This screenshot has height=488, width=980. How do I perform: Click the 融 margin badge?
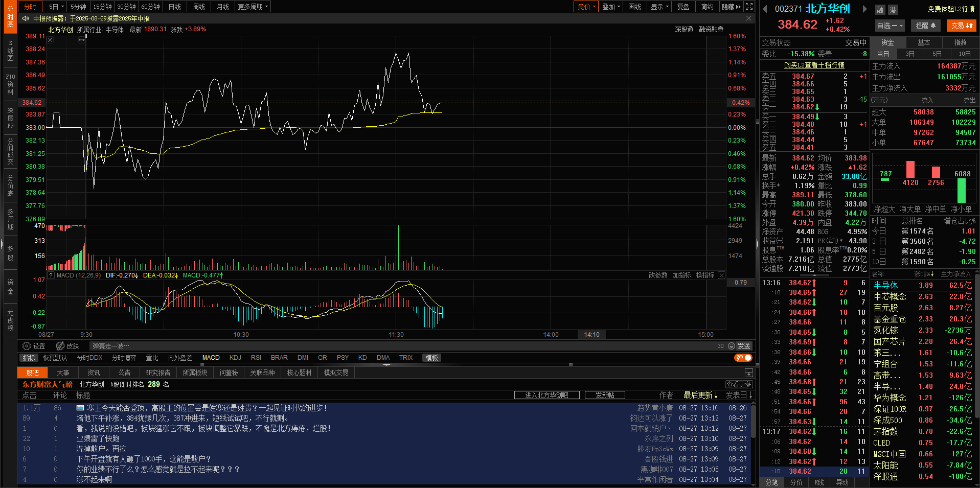point(880,10)
